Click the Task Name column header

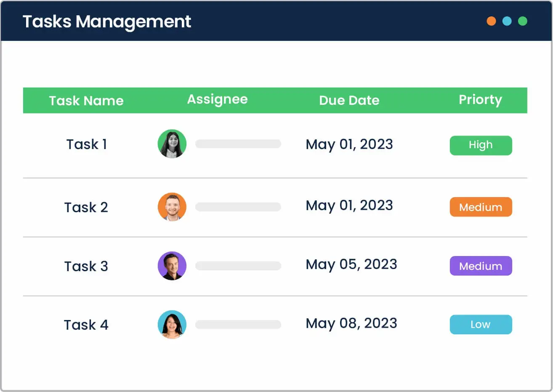86,101
